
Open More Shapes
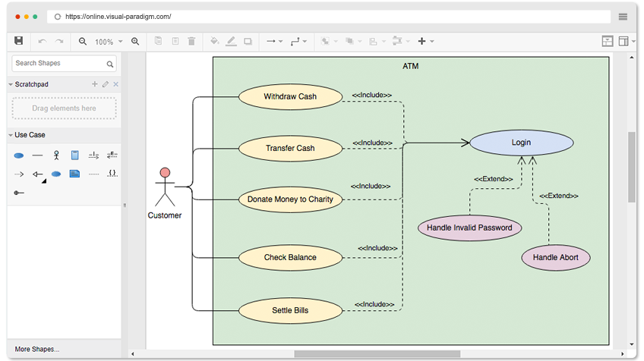[37, 349]
